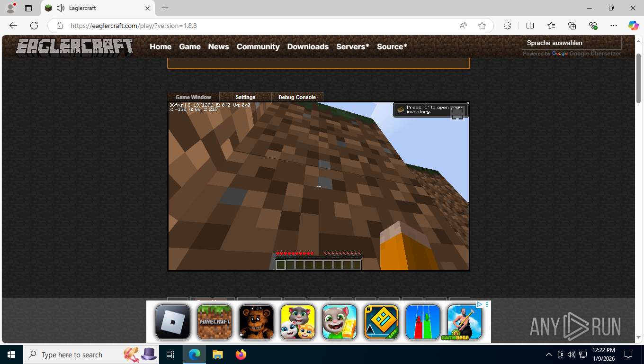Viewport: 644px width, 364px height.
Task: Open Firefox from taskbar
Action: [x=241, y=355]
